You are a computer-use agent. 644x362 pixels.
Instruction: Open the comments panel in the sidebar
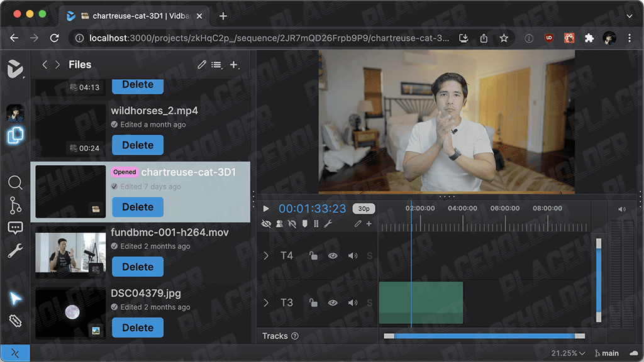(x=15, y=228)
